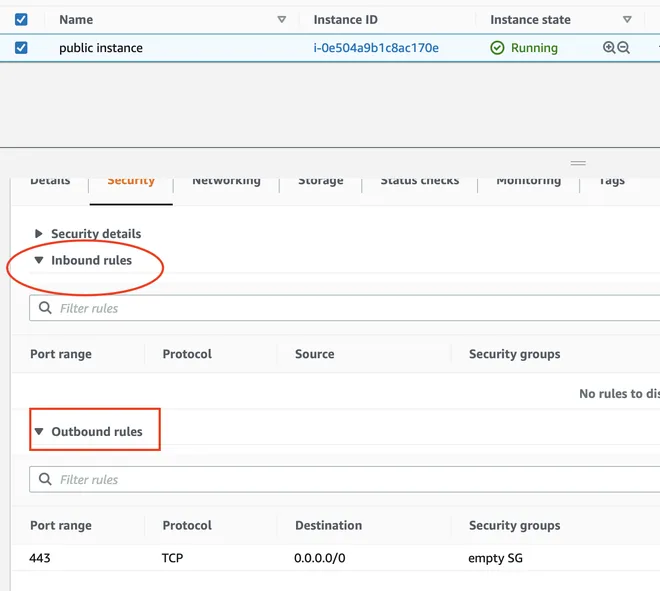Click the zoom-in magnifier icon beside Running
Image resolution: width=660 pixels, height=591 pixels.
609,48
